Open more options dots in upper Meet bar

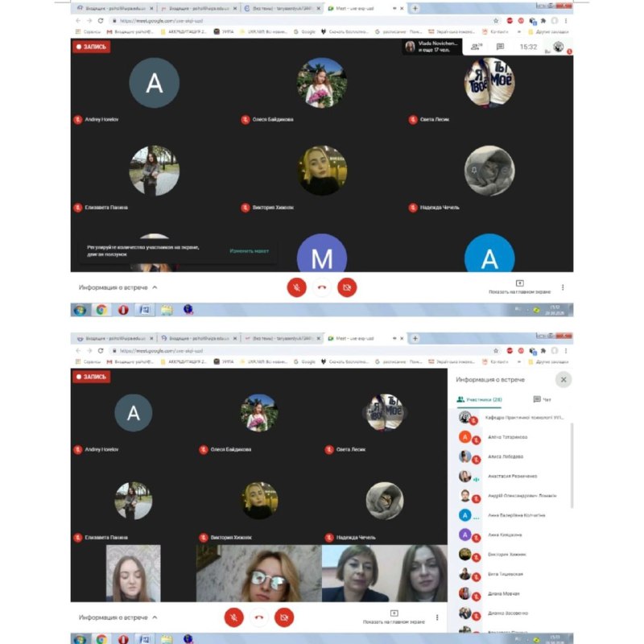click(x=563, y=287)
